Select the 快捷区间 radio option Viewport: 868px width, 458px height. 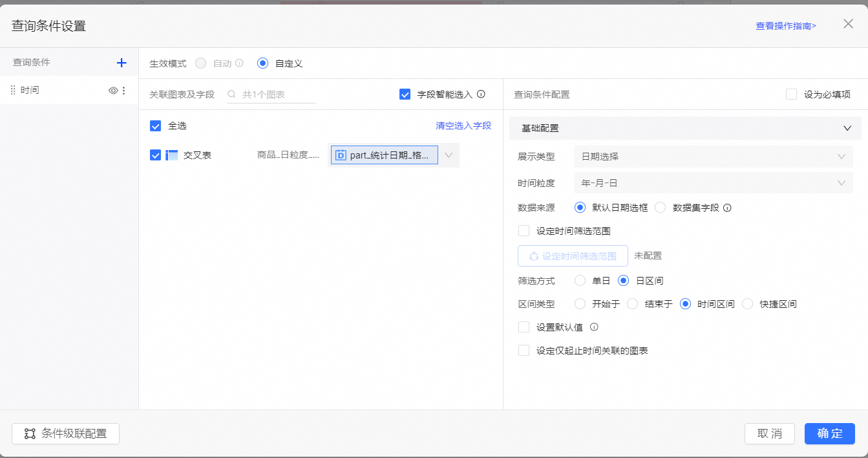(x=748, y=304)
